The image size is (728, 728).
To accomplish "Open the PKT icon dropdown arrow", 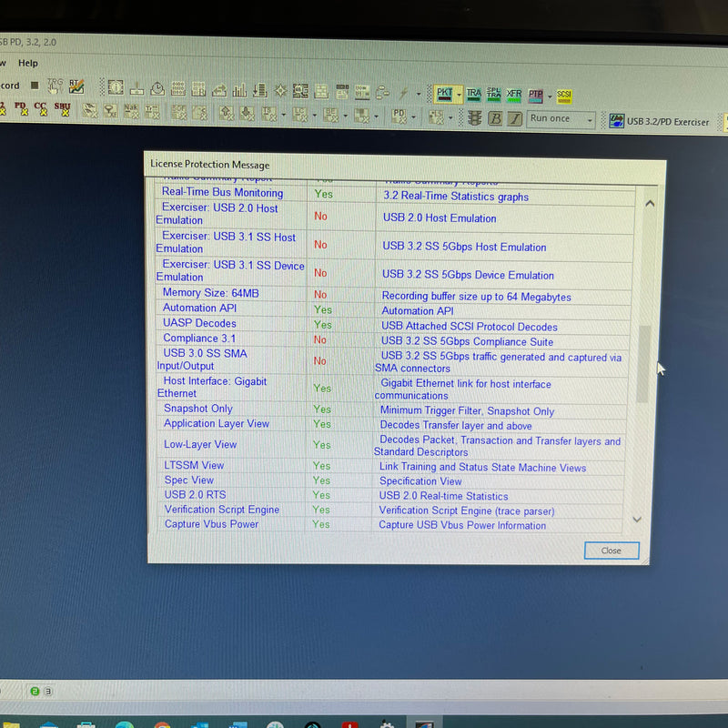I will (x=458, y=95).
